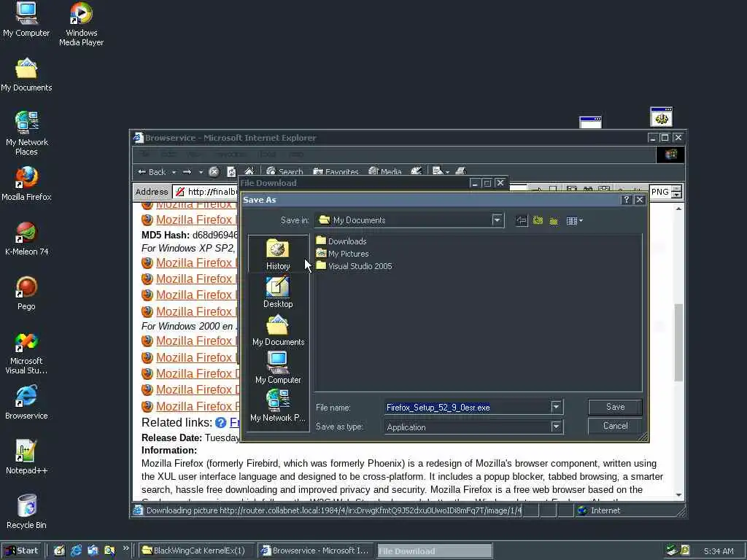This screenshot has width=747, height=560.
Task: Click the Print icon in IE toolbar
Action: click(x=461, y=171)
